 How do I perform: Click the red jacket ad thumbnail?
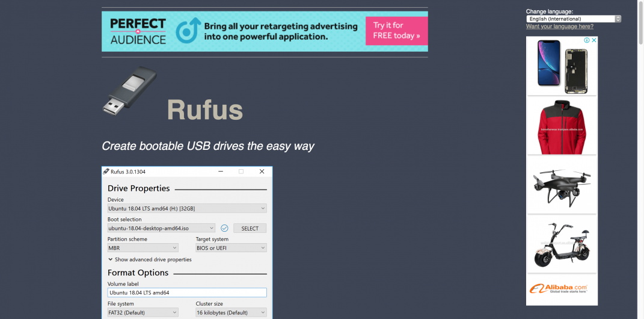[562, 126]
